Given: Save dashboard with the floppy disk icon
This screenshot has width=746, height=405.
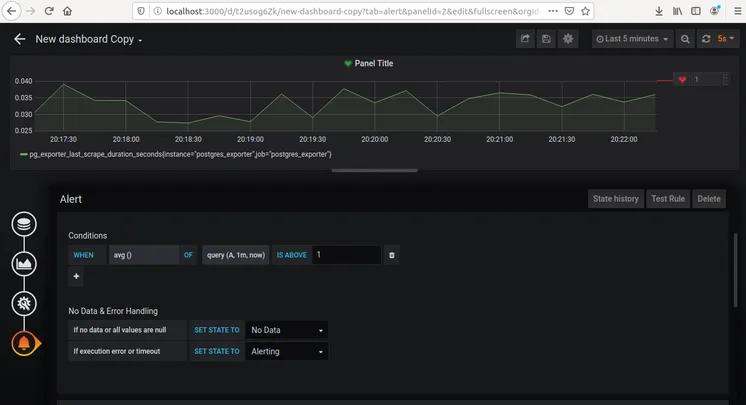Looking at the screenshot, I should 546,39.
